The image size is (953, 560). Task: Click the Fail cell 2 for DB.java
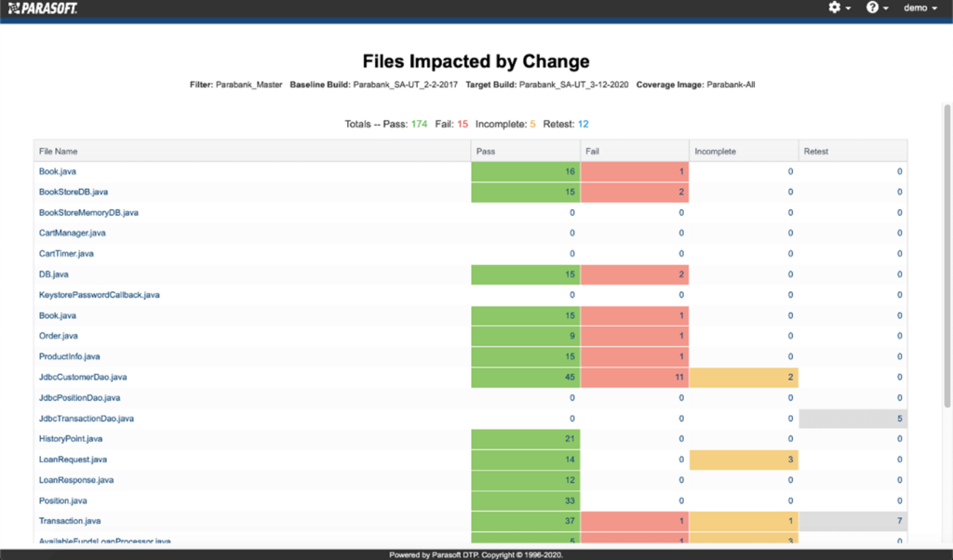(x=635, y=273)
